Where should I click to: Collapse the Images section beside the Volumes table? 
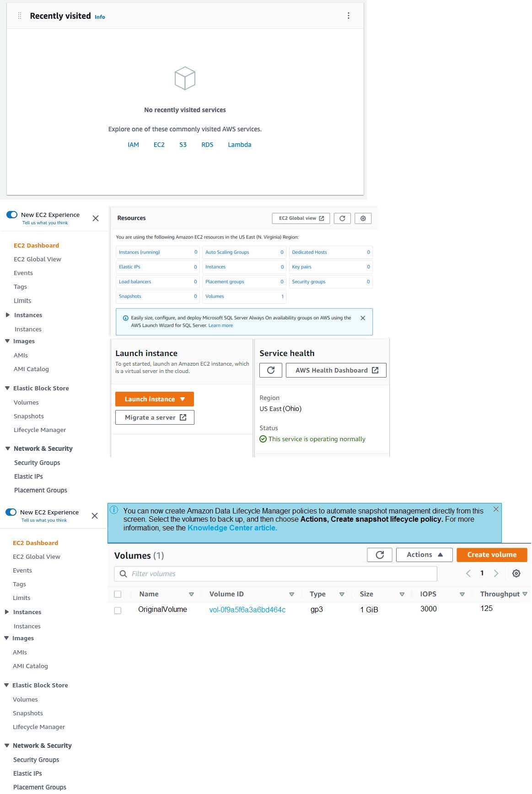(x=6, y=638)
